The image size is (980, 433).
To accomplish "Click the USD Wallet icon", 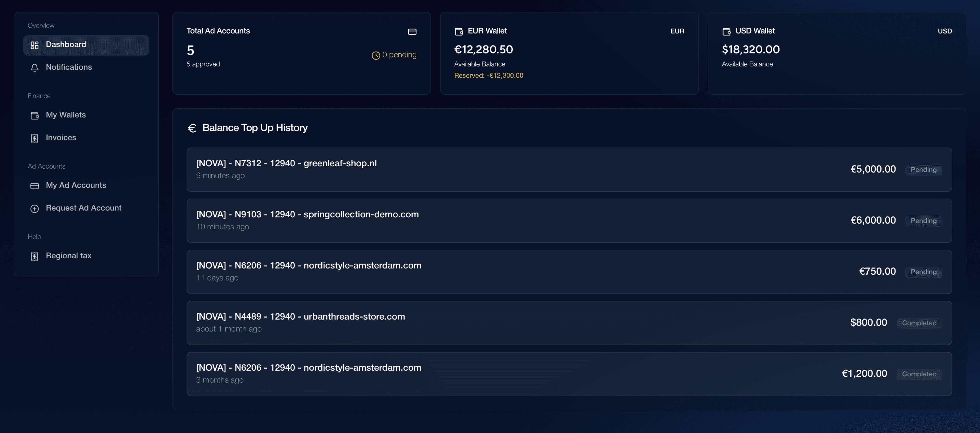I will 726,31.
